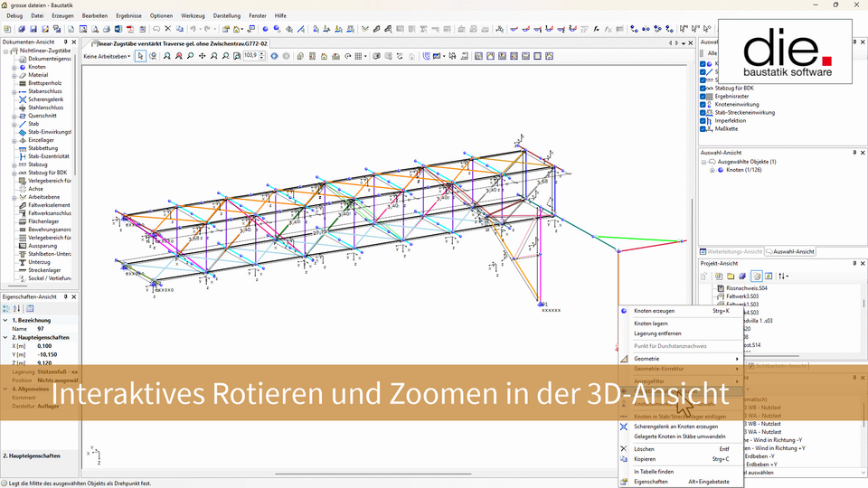Open the Ergebnisse menu
This screenshot has width=868, height=488.
[128, 15]
